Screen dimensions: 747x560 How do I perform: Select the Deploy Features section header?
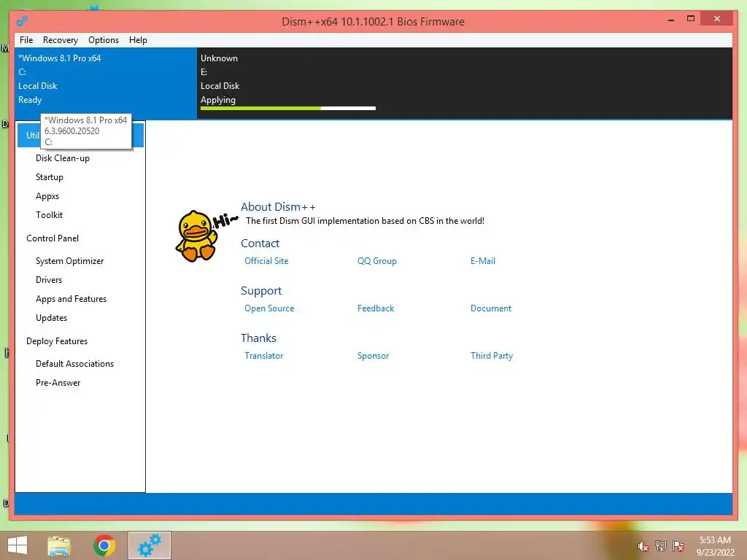pos(57,341)
